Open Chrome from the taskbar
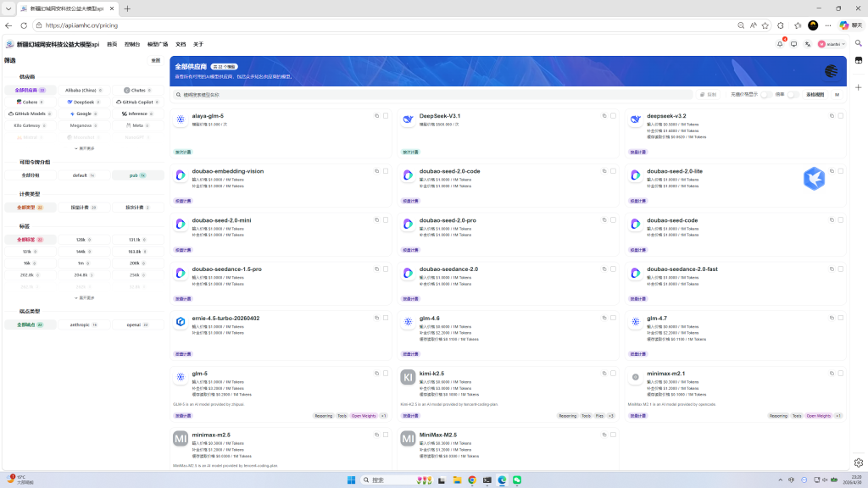This screenshot has width=868, height=488. pyautogui.click(x=471, y=480)
